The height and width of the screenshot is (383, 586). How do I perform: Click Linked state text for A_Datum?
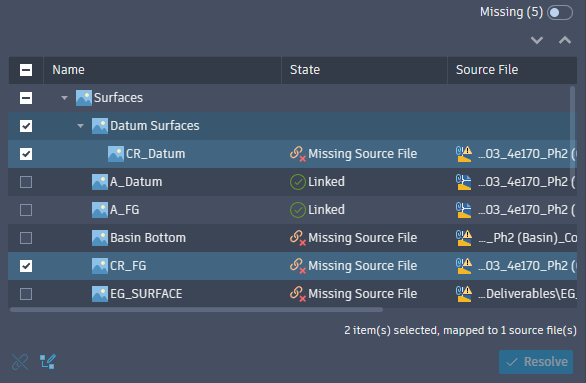click(326, 182)
